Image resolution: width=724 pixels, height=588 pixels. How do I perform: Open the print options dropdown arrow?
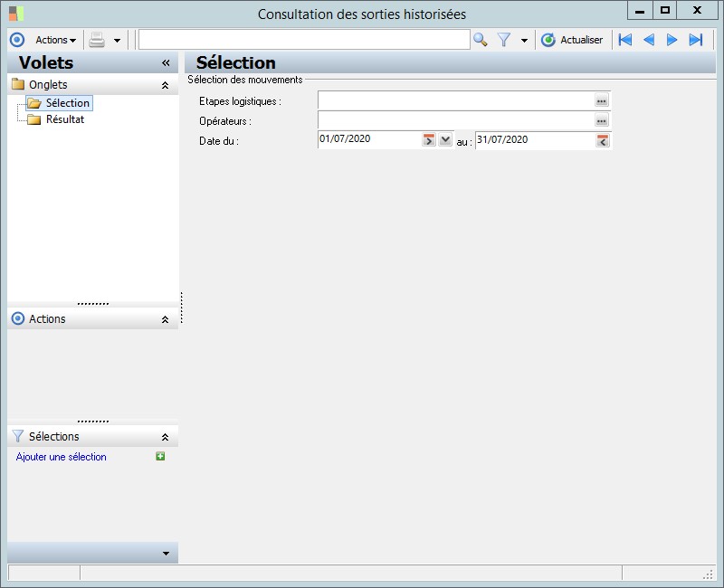pos(118,41)
